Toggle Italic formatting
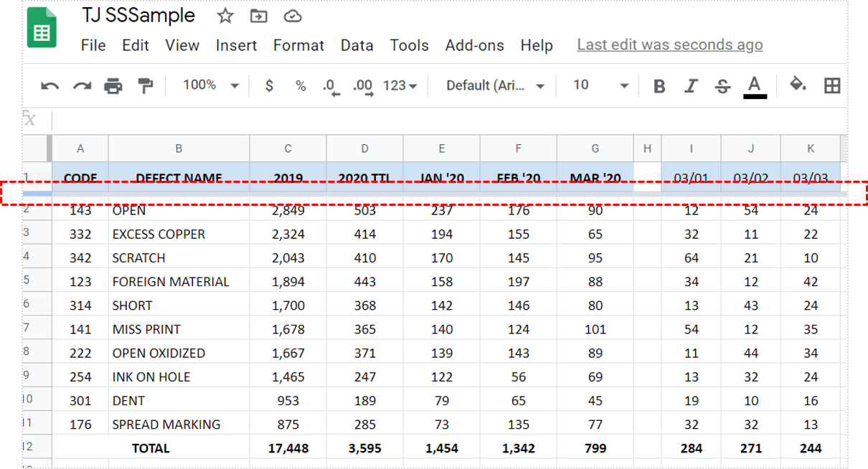Image resolution: width=868 pixels, height=469 pixels. point(691,86)
